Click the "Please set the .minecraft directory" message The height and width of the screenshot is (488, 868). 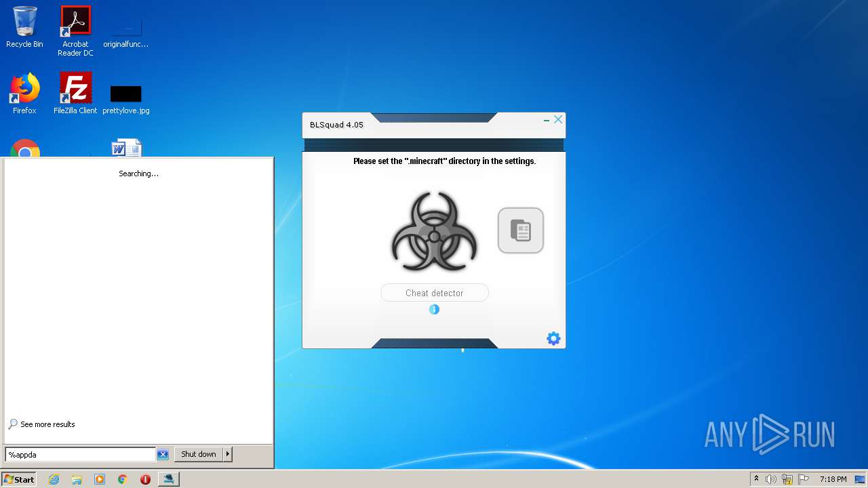(444, 161)
